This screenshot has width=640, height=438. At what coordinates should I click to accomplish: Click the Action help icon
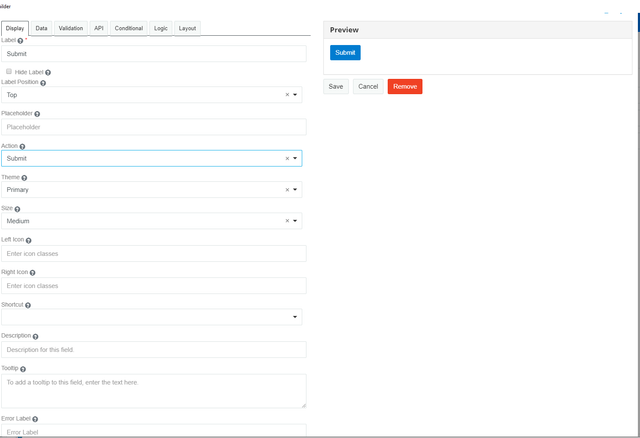[22, 147]
